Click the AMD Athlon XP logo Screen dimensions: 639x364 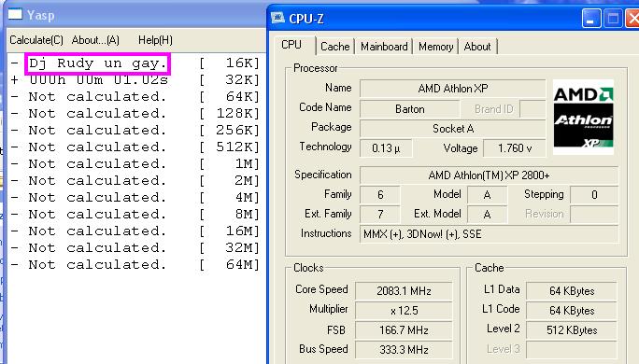(583, 118)
